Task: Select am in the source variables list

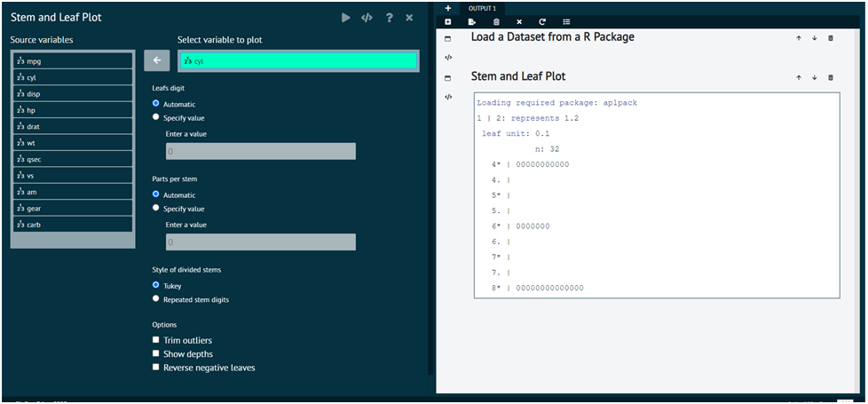Action: (73, 192)
